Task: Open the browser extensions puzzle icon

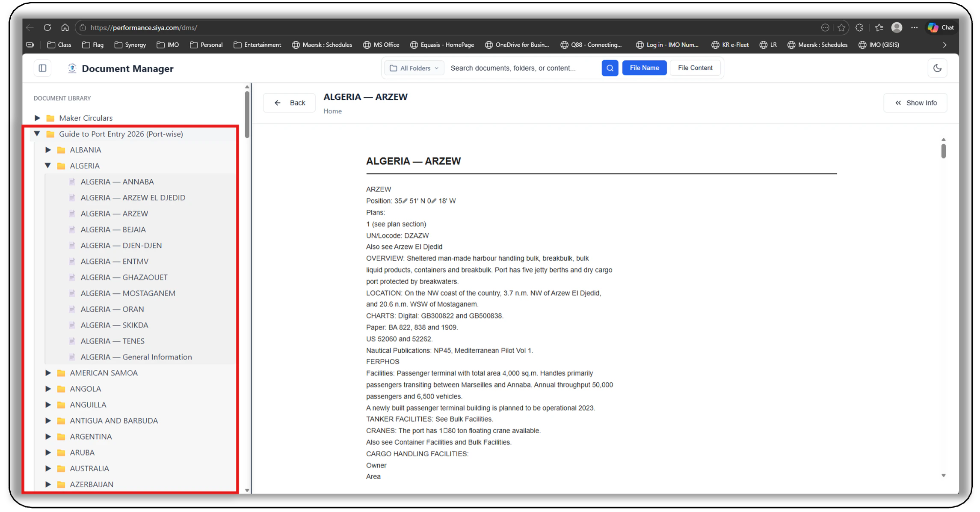Action: click(x=859, y=27)
